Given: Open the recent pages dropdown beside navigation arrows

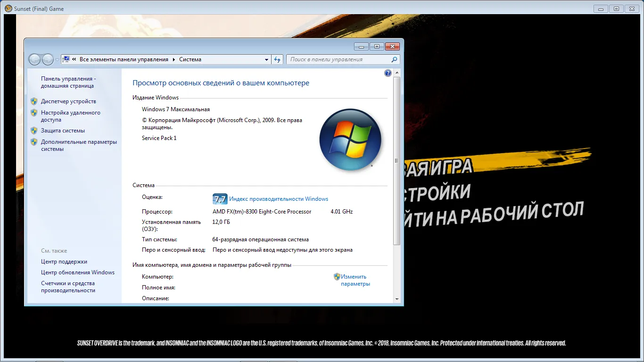Looking at the screenshot, I should pyautogui.click(x=57, y=60).
